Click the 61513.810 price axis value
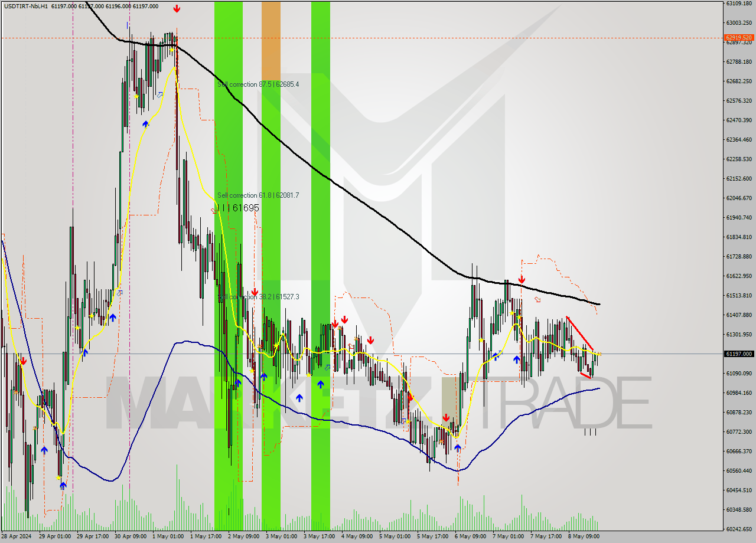Viewport: 756px width, 543px height. coord(739,295)
